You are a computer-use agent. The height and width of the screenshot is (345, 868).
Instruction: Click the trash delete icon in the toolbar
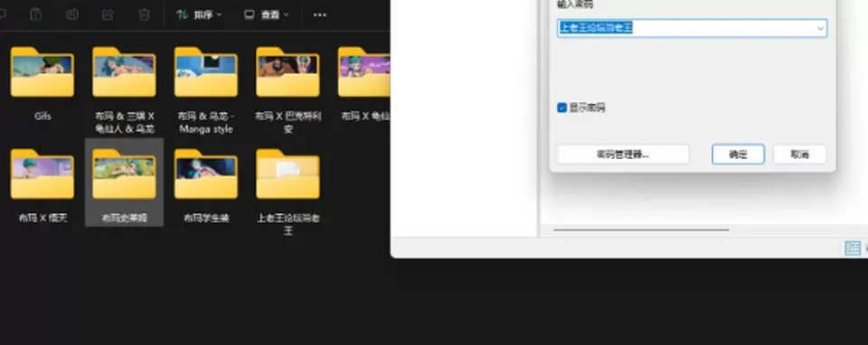coord(144,14)
